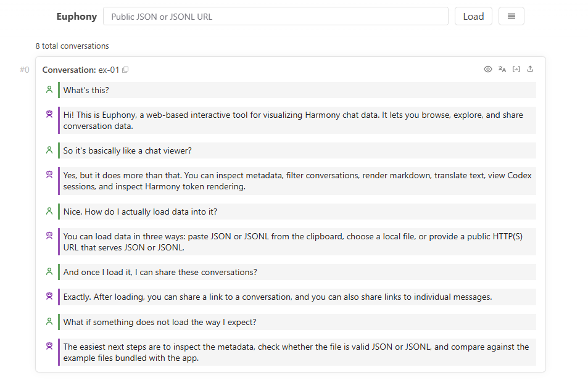Click the share/upload icon for the conversation

(530, 69)
